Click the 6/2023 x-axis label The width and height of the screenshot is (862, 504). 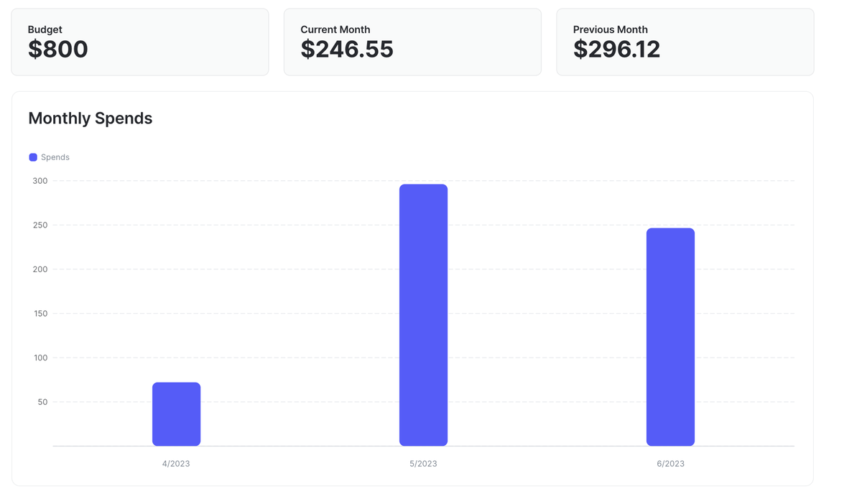coord(670,464)
